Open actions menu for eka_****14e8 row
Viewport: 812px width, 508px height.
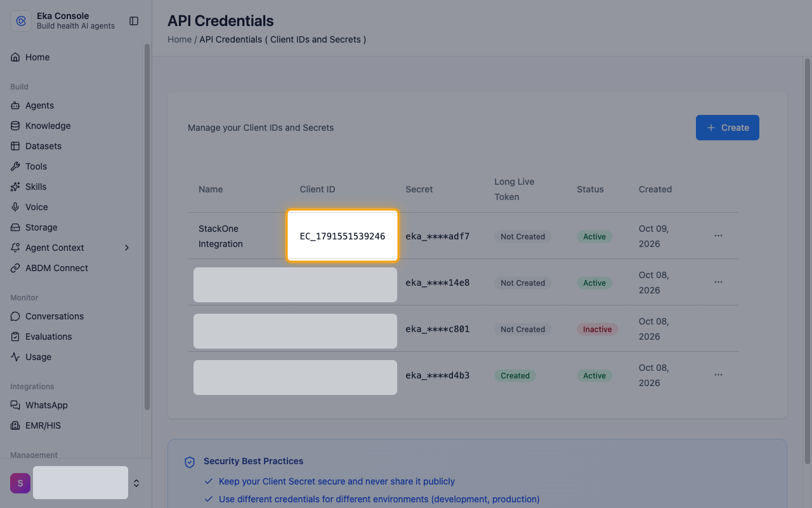click(718, 282)
